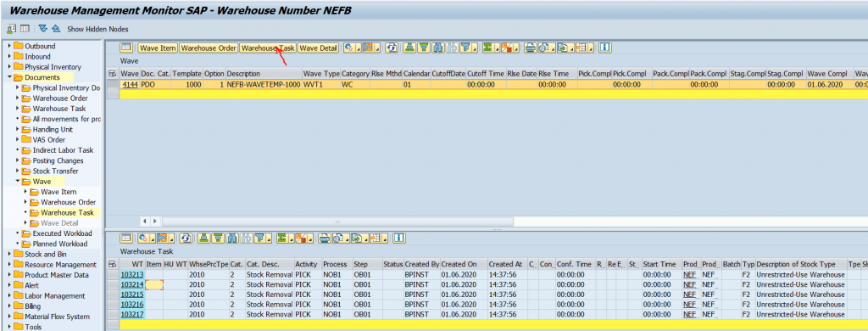Image resolution: width=868 pixels, height=331 pixels.
Task: Click the highlighted Item cell for task 103214
Action: click(x=154, y=284)
